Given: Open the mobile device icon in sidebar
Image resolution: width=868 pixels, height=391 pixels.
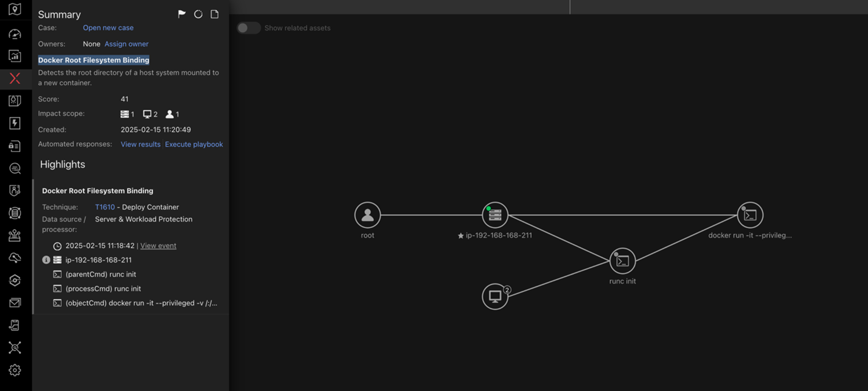Looking at the screenshot, I should pos(15,326).
